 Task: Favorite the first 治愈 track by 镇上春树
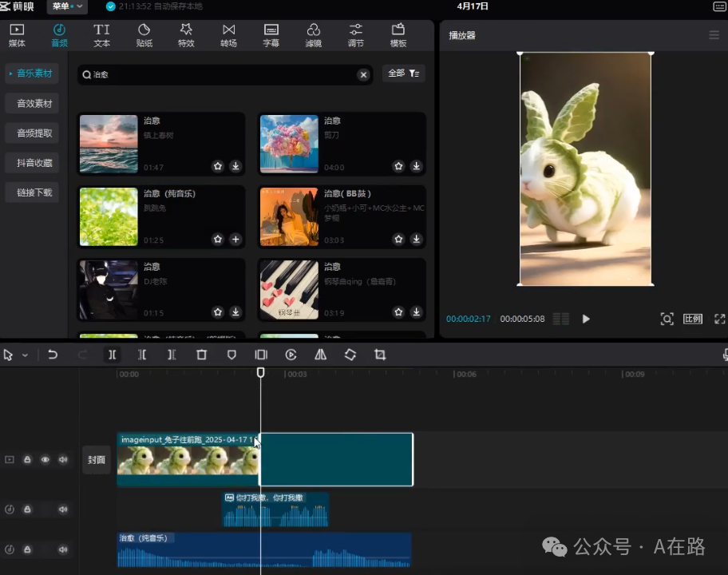click(218, 166)
